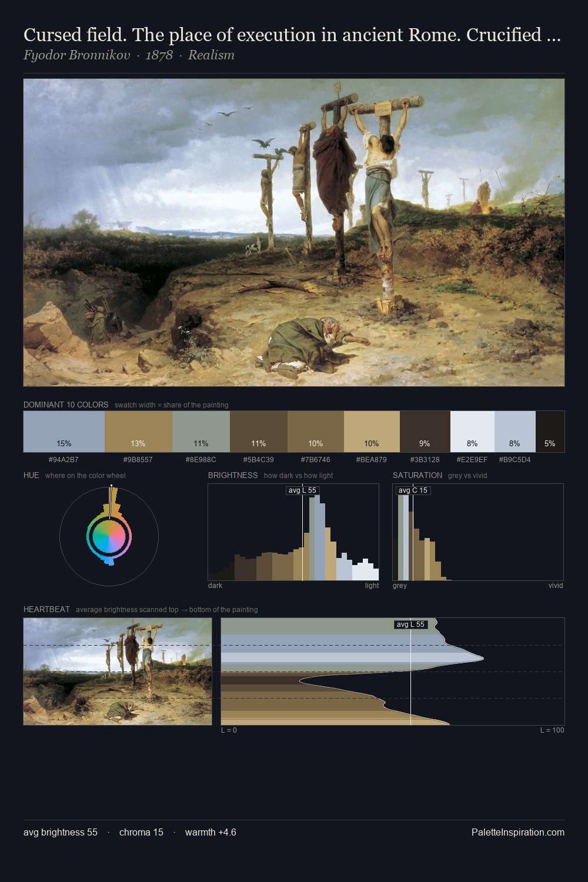Click the 'grey' axis label
The width and height of the screenshot is (588, 882).
pyautogui.click(x=400, y=586)
